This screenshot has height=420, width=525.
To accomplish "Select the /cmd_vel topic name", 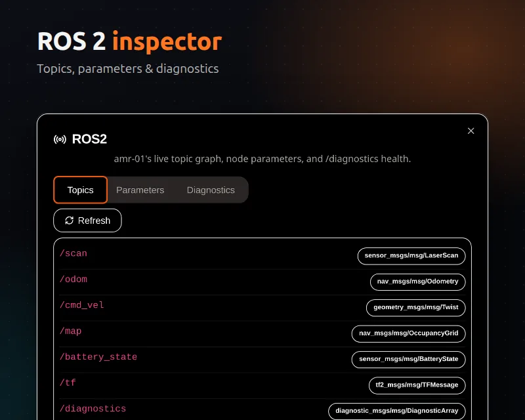I will pos(81,305).
